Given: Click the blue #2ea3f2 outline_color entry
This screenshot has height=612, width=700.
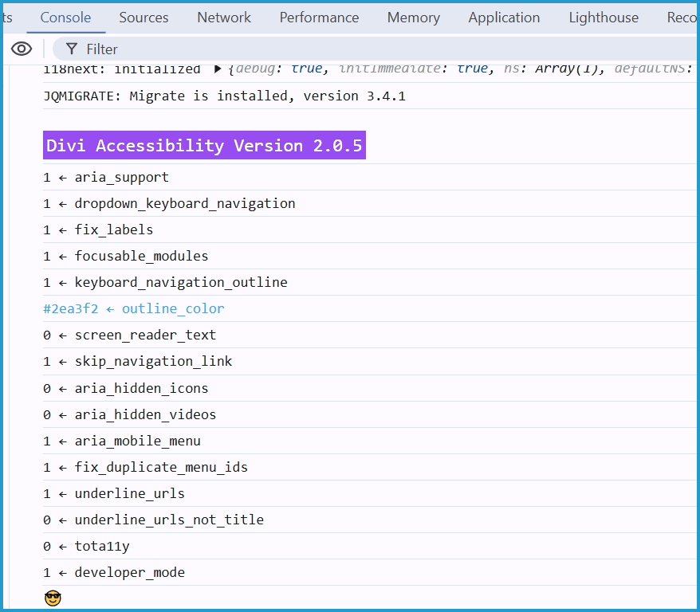Looking at the screenshot, I should 134,308.
